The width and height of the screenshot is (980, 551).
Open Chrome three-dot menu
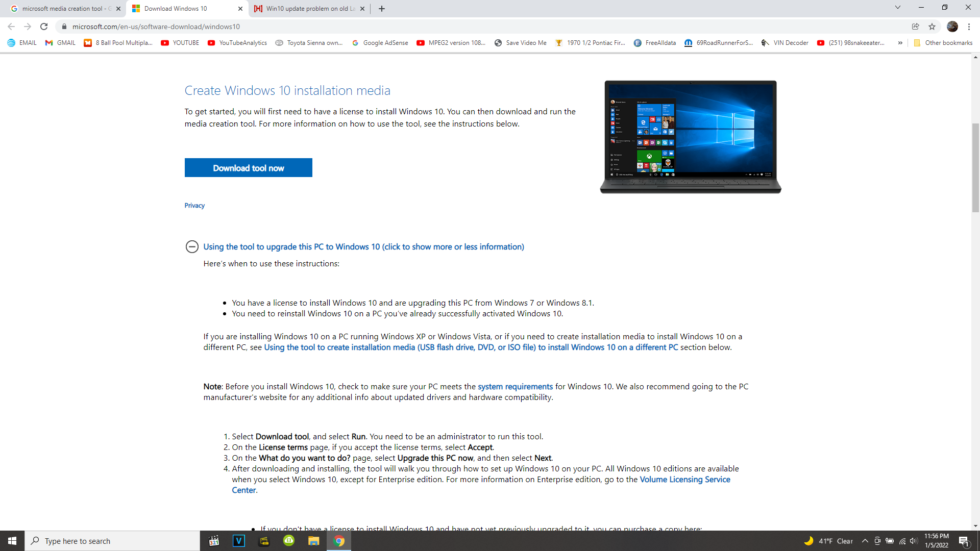pyautogui.click(x=969, y=27)
